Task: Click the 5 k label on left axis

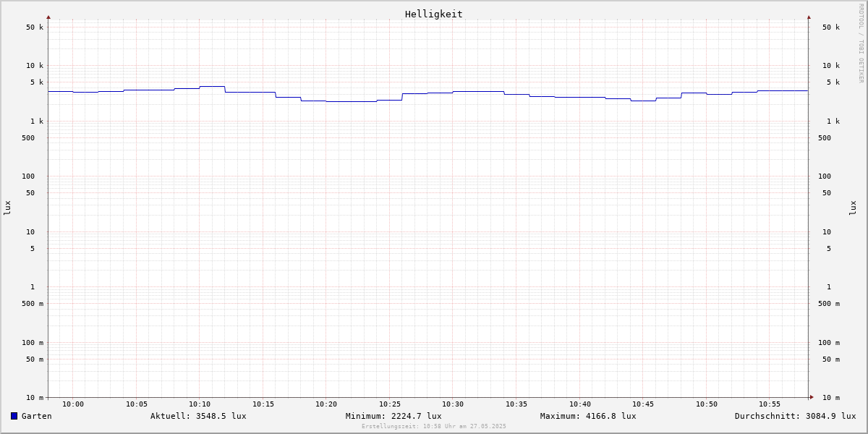Action: point(37,82)
